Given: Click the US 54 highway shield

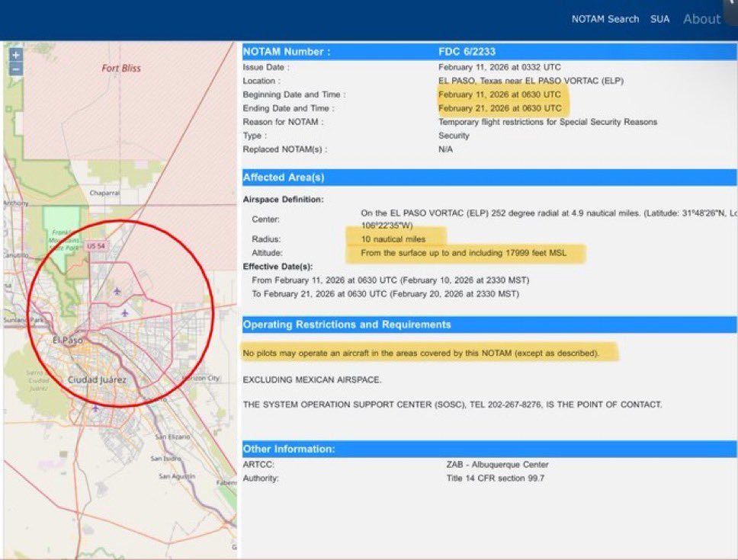Looking at the screenshot, I should coord(96,246).
